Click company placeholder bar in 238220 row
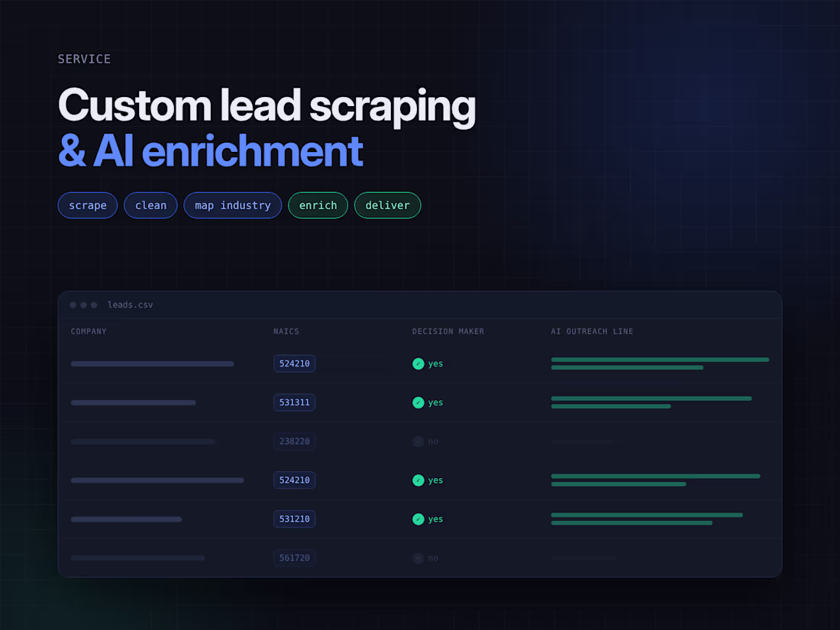Image resolution: width=840 pixels, height=630 pixels. point(143,441)
